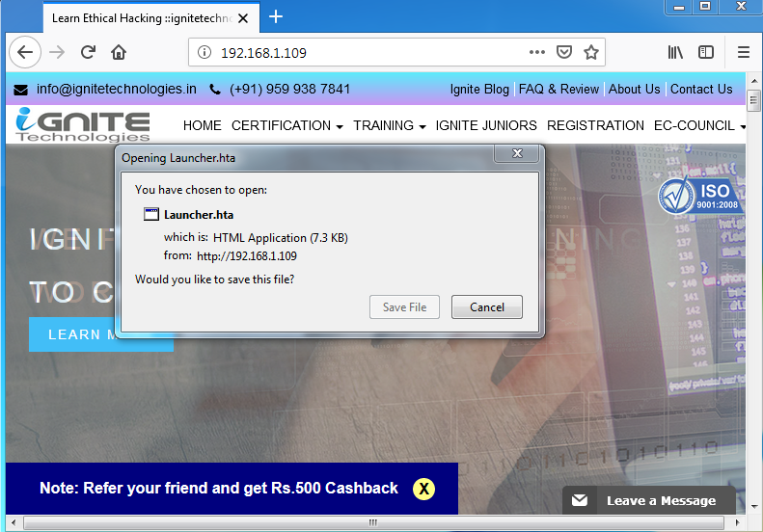Close the Learn Ethical Hacking tab
This screenshot has width=763, height=532.
click(x=243, y=18)
